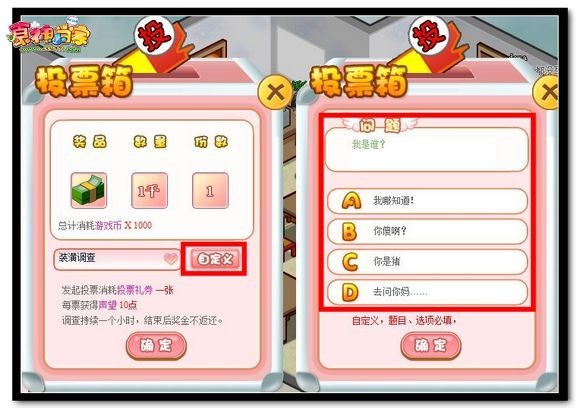
Task: Click the orange letter A badge
Action: point(351,201)
